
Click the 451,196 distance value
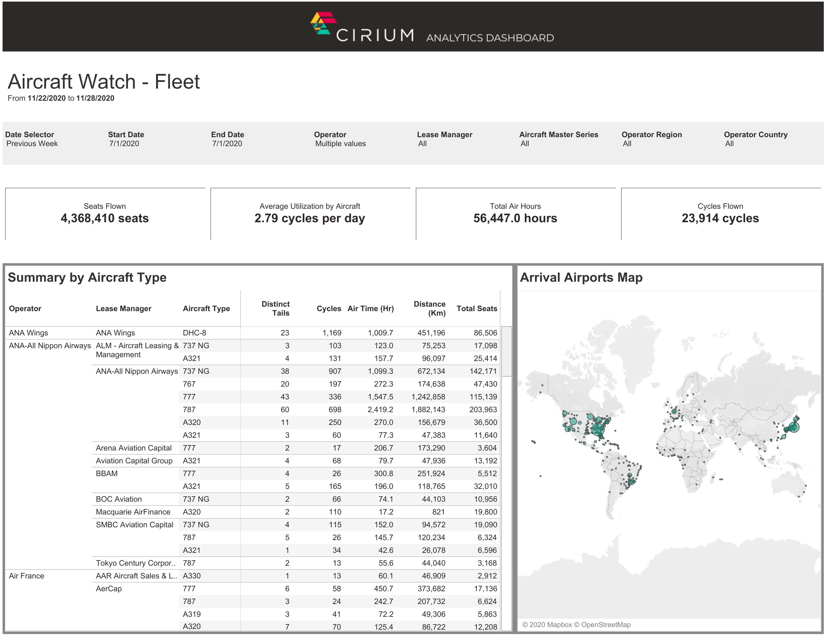pyautogui.click(x=431, y=333)
